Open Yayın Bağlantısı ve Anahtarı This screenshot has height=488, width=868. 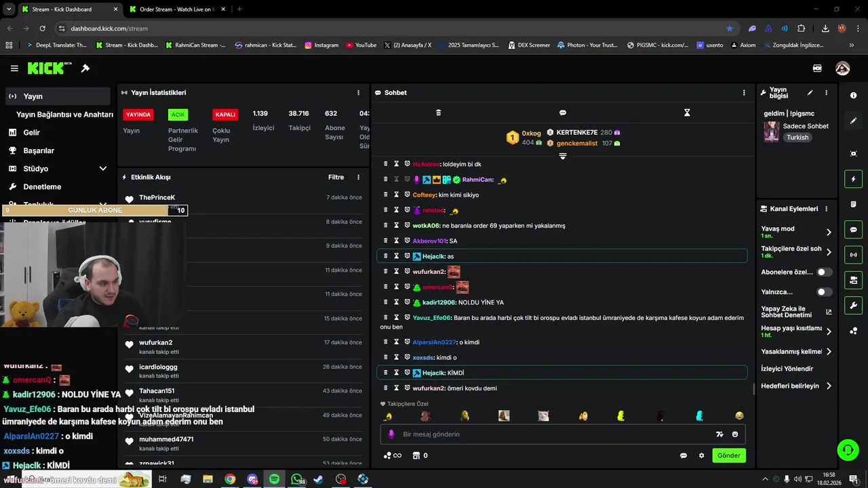64,115
